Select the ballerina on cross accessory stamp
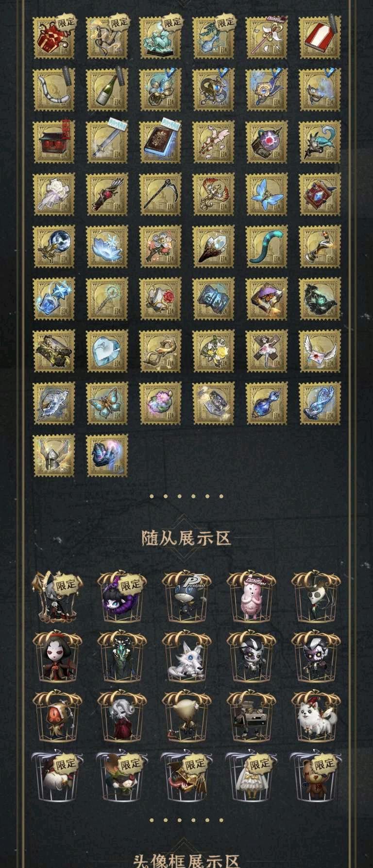The width and height of the screenshot is (373, 868). [267, 351]
